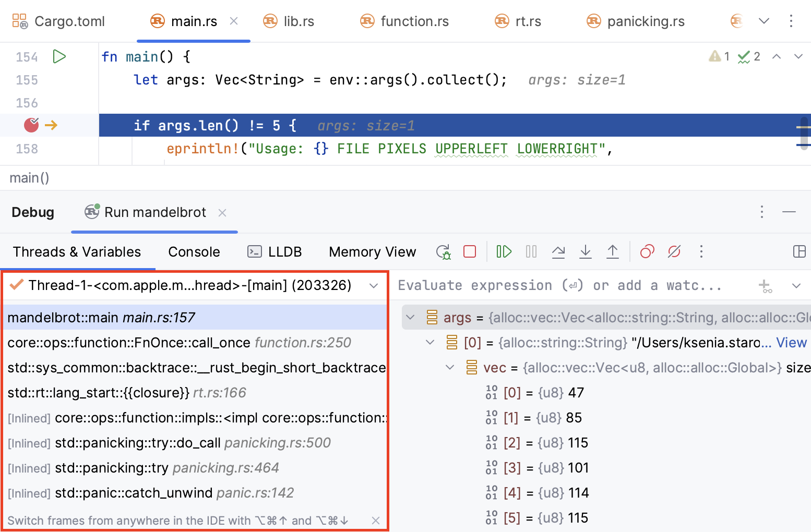The image size is (811, 532).
Task: Focus the Evaluate expression input field
Action: 560,286
